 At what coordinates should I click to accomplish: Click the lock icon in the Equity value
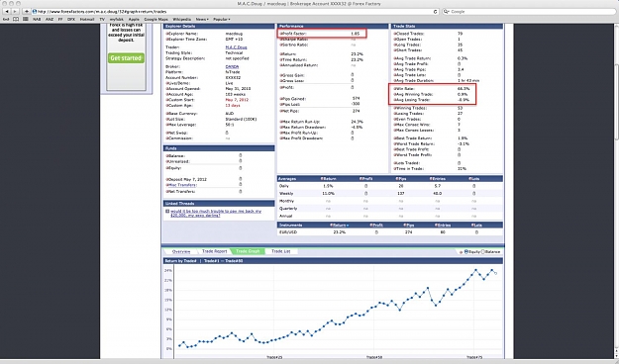[x=240, y=168]
